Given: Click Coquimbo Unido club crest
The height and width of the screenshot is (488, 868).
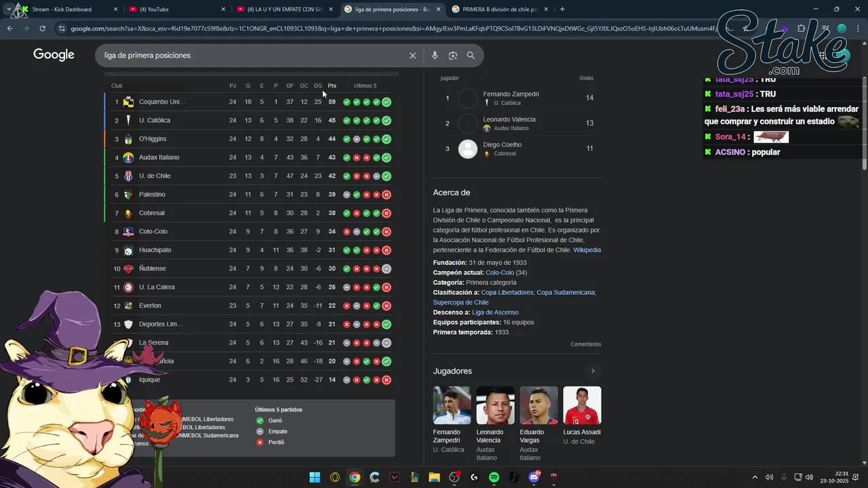Looking at the screenshot, I should 128,102.
